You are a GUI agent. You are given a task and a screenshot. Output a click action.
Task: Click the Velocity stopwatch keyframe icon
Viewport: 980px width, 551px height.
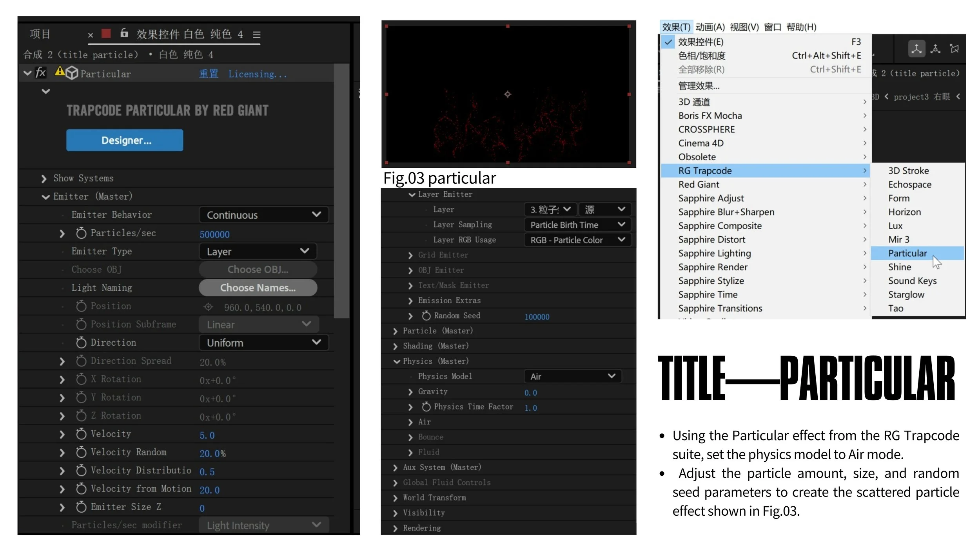tap(81, 434)
